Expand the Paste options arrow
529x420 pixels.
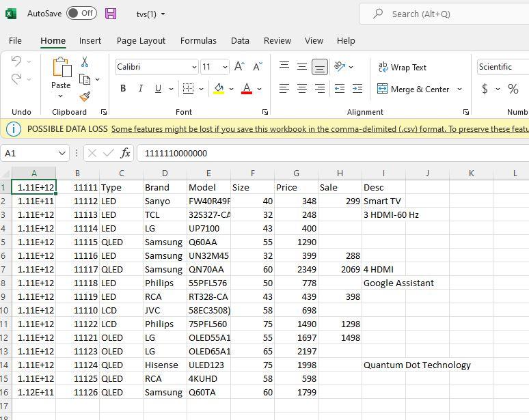(x=61, y=96)
